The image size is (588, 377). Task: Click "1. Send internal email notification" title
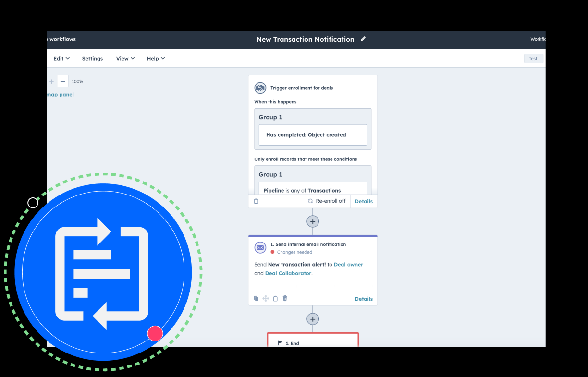pyautogui.click(x=308, y=244)
